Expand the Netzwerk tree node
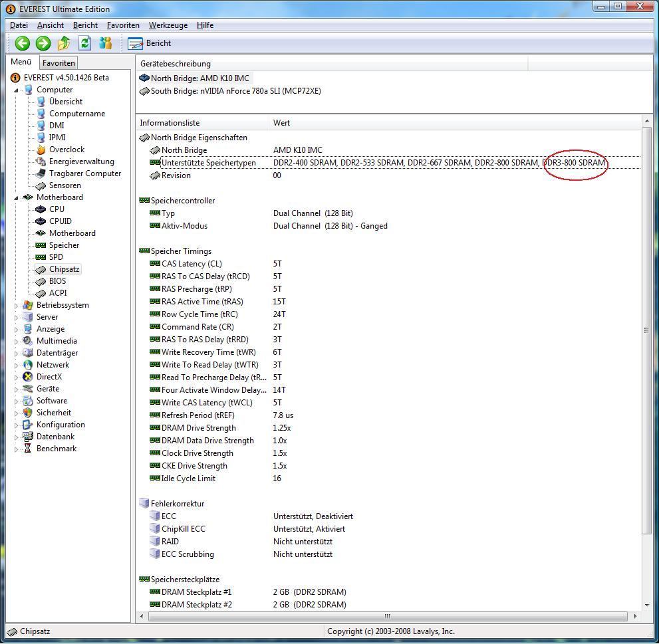 16,366
